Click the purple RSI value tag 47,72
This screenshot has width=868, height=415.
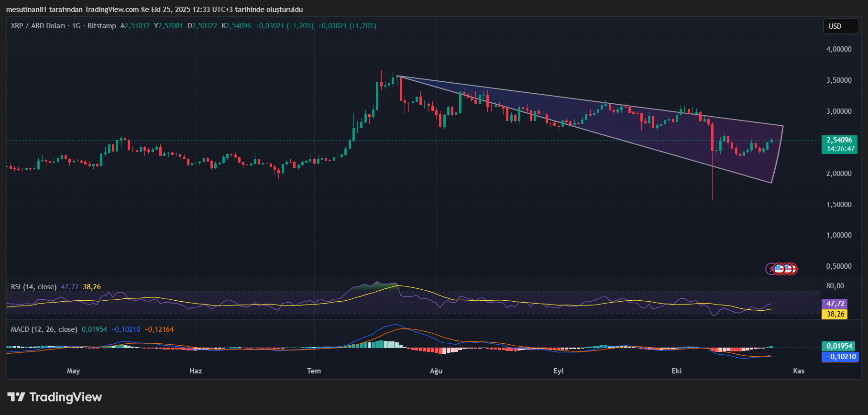coord(835,304)
